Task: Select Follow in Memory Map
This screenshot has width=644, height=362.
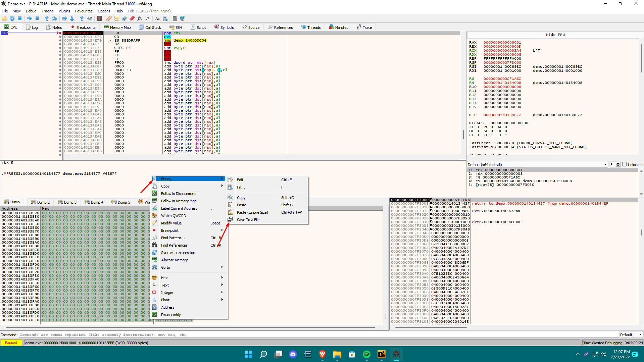Action: tap(189, 201)
